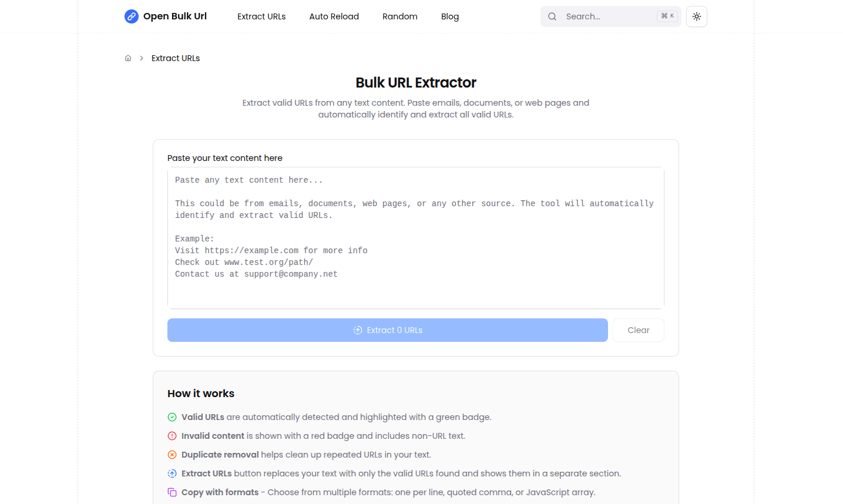Toggle the light/dark theme sun switch
843x504 pixels.
pyautogui.click(x=696, y=16)
